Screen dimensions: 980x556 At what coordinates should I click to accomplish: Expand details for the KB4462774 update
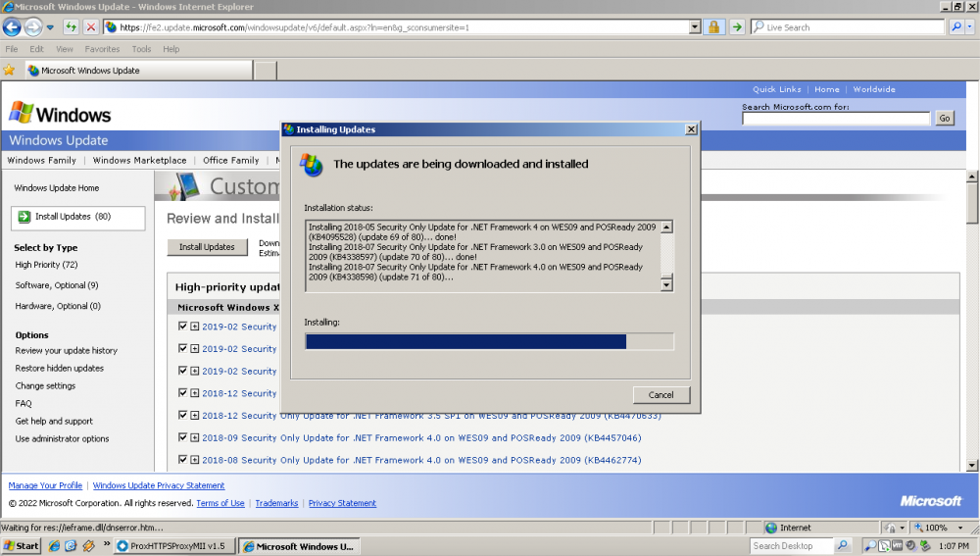[194, 460]
